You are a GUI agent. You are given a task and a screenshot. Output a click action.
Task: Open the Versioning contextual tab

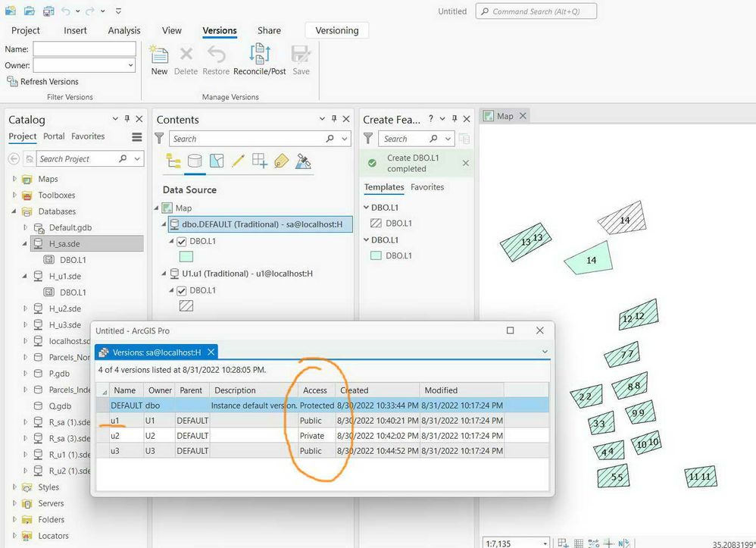coord(337,30)
